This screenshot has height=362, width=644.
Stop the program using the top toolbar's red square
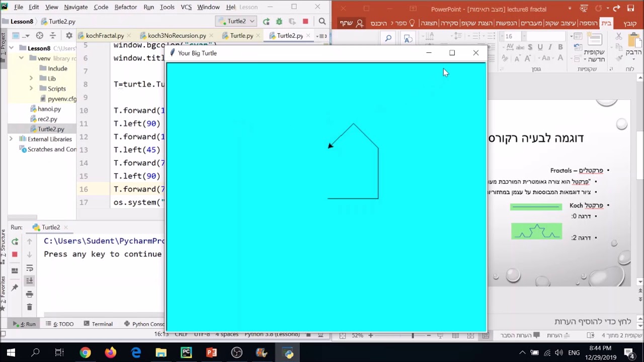(x=305, y=21)
